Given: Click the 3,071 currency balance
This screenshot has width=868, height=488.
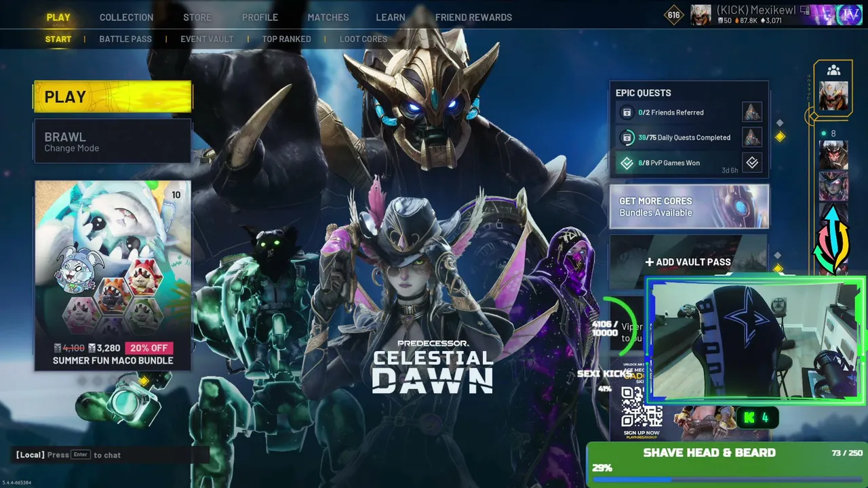Looking at the screenshot, I should coord(771,21).
